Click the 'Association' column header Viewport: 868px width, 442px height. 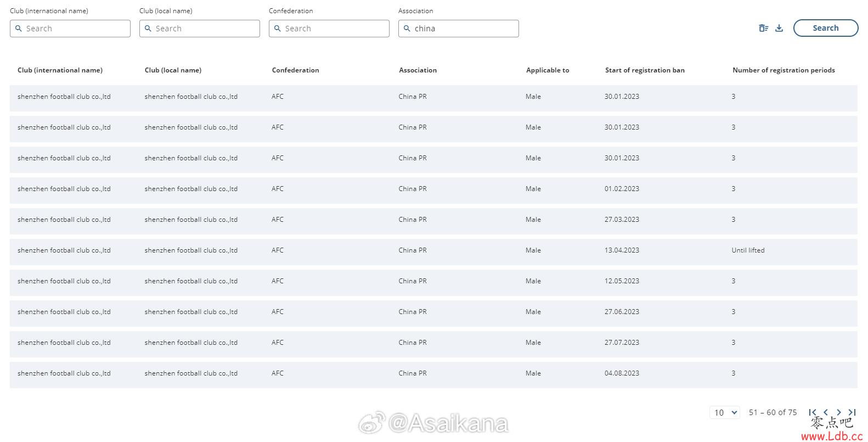[x=418, y=70]
